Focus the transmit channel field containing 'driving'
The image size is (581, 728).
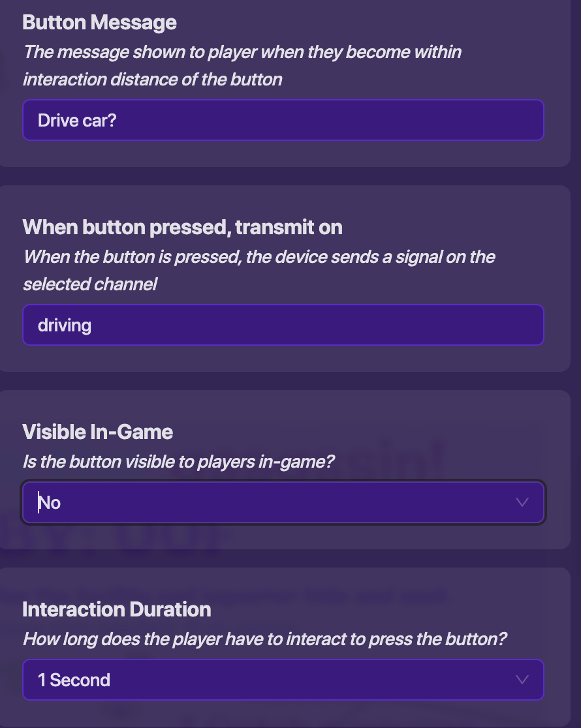click(x=283, y=325)
